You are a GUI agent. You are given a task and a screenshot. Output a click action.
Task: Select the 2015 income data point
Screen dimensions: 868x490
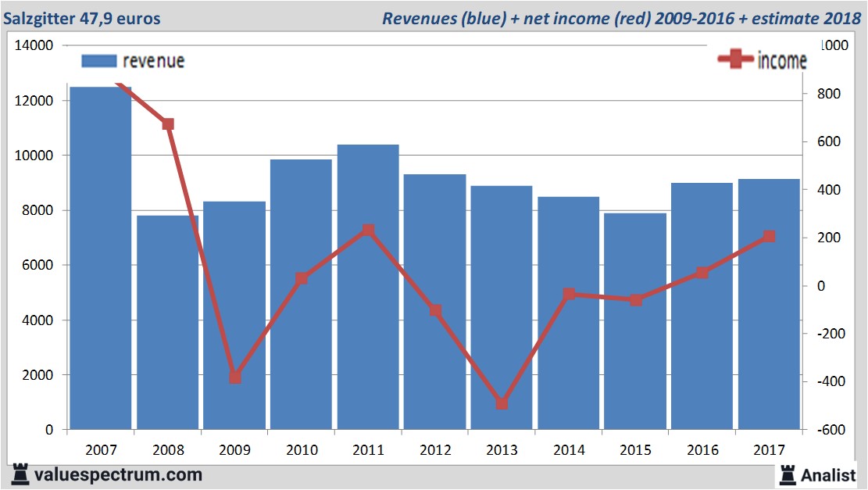636,300
